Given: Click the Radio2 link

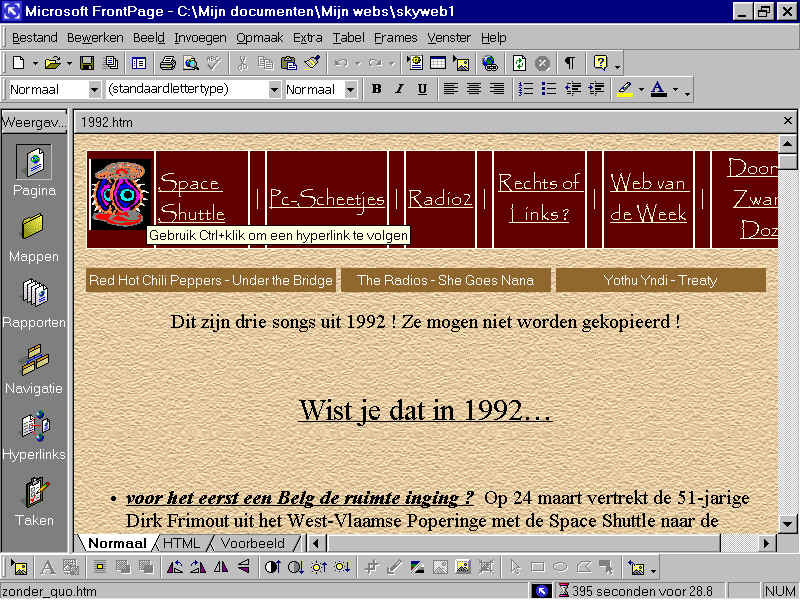Looking at the screenshot, I should (x=441, y=198).
